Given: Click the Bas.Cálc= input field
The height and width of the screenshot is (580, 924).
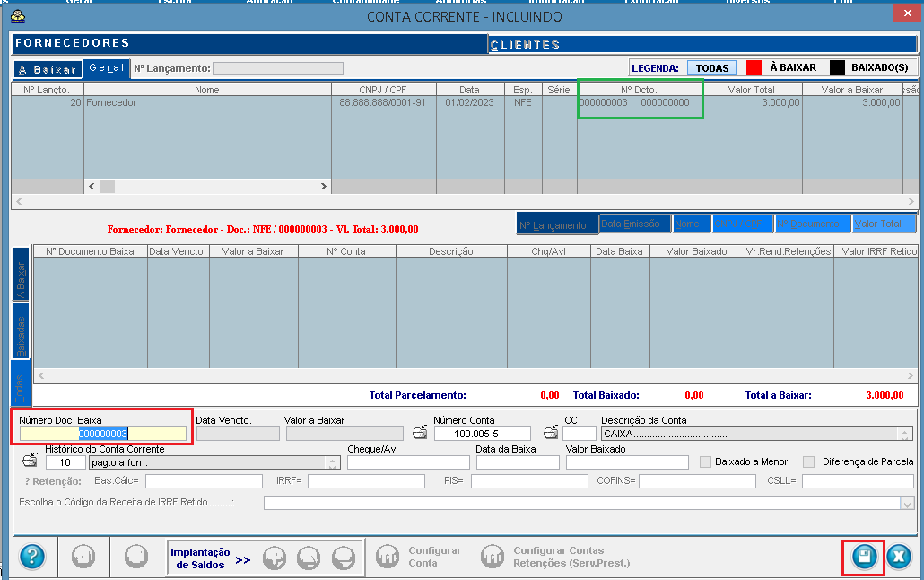Looking at the screenshot, I should pyautogui.click(x=204, y=481).
